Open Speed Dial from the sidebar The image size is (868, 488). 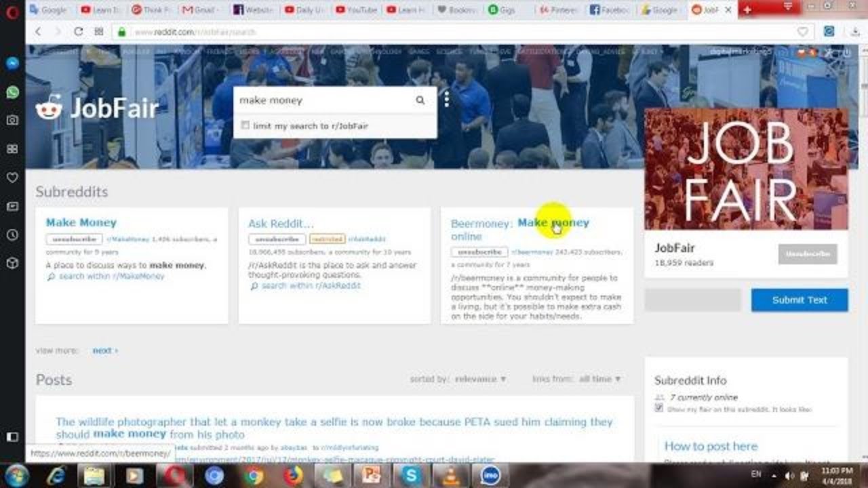(x=12, y=148)
